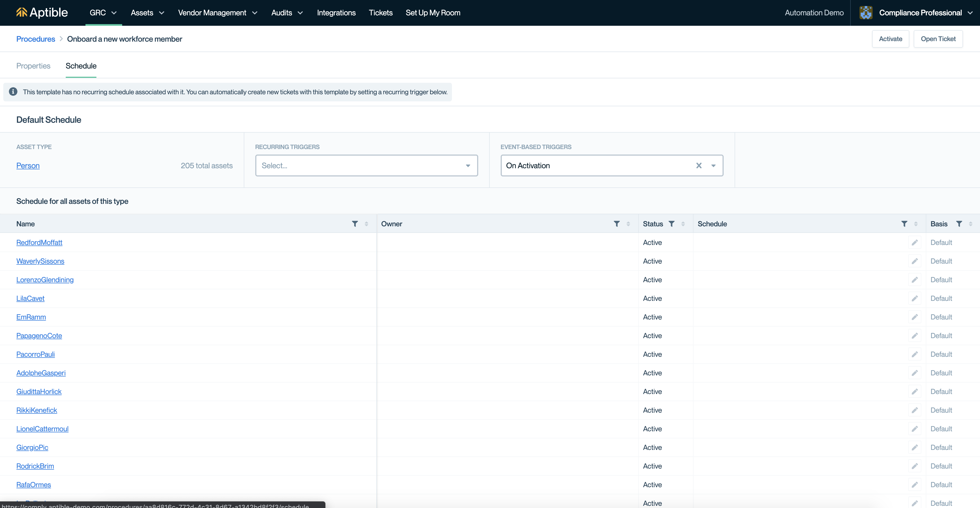This screenshot has width=980, height=508.
Task: Switch to the Properties tab
Action: coord(33,66)
